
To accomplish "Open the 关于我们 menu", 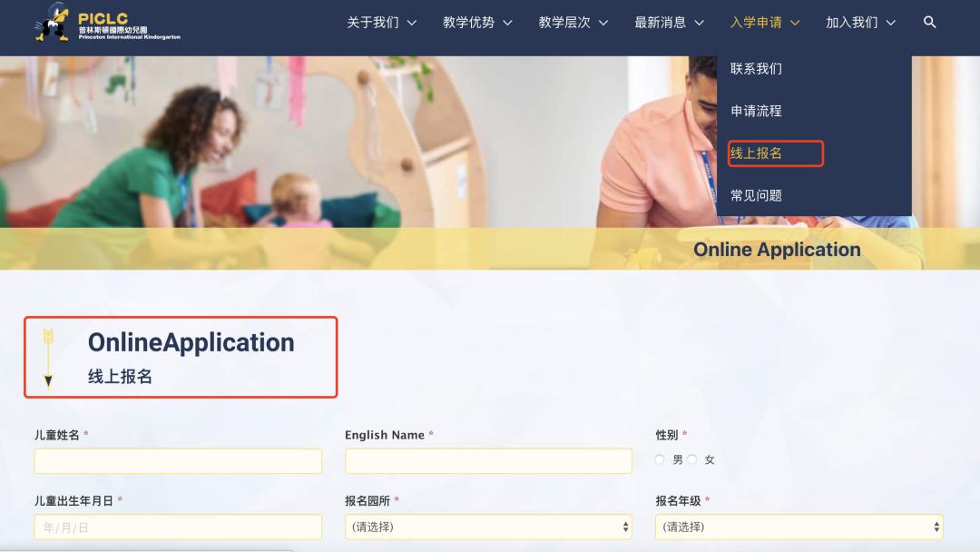I will tap(374, 22).
